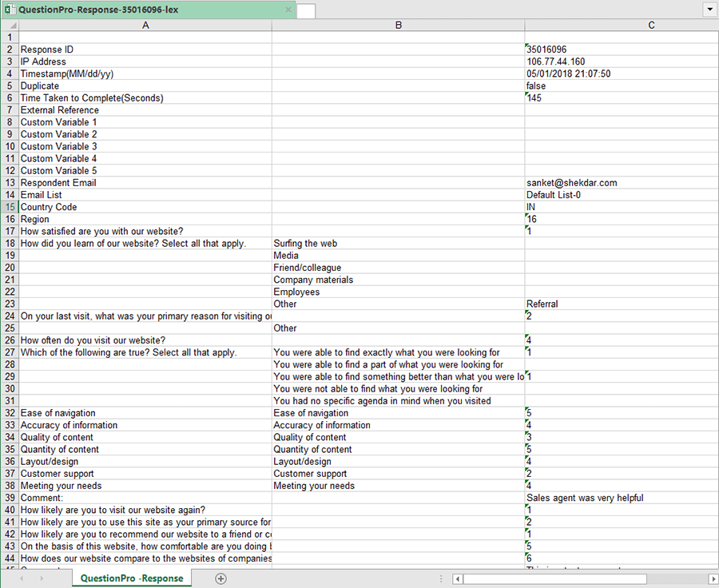
Task: Click Time Taken to Complete(Seconds) cell
Action: [x=145, y=98]
